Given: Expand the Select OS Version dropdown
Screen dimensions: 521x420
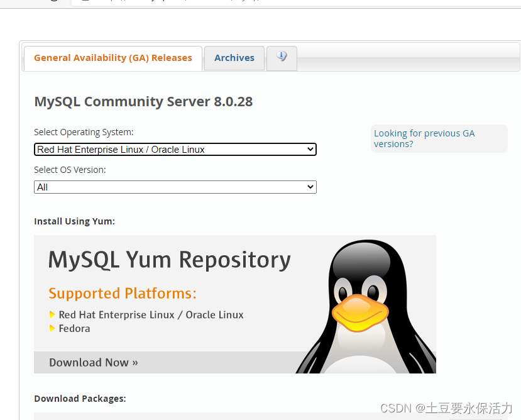Looking at the screenshot, I should pos(175,187).
